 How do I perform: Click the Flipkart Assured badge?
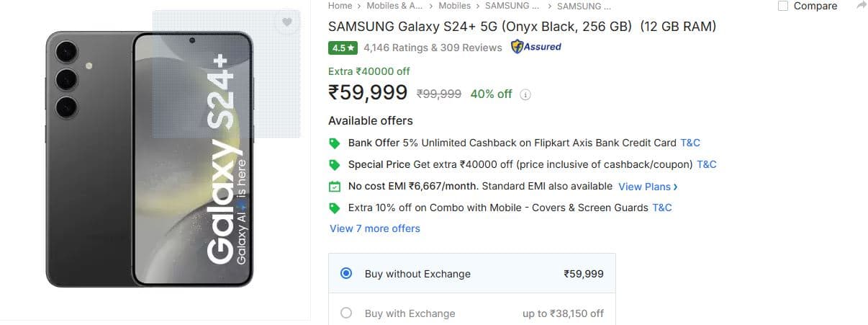[536, 48]
